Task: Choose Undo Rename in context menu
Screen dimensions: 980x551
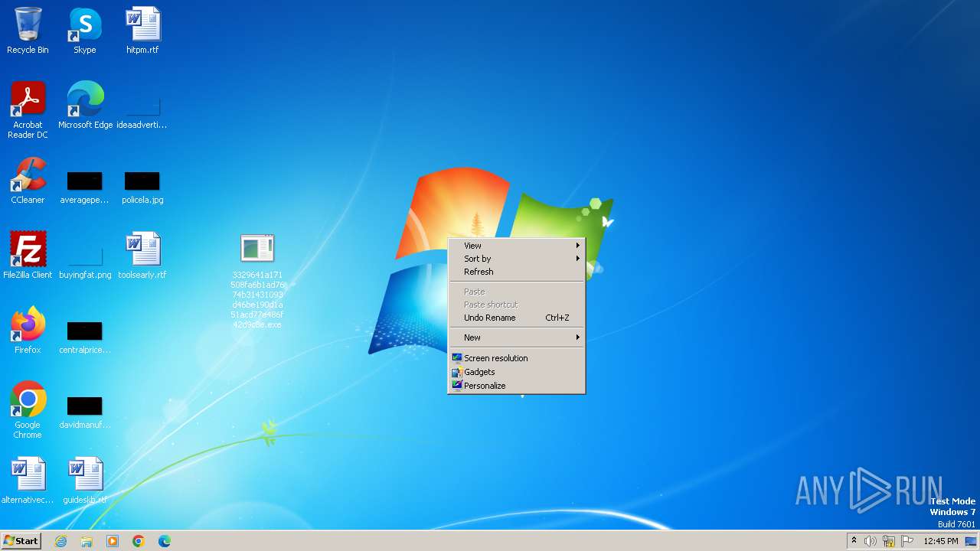Action: click(x=517, y=318)
